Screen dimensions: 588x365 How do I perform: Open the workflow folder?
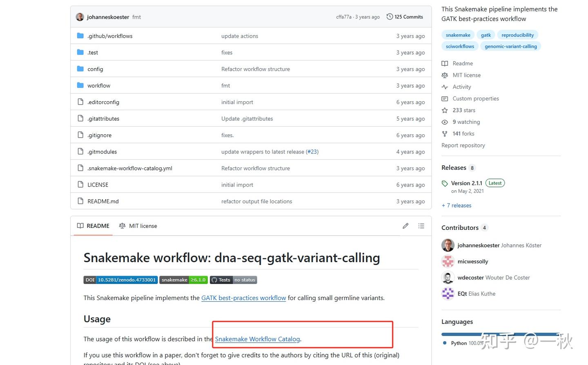click(99, 86)
